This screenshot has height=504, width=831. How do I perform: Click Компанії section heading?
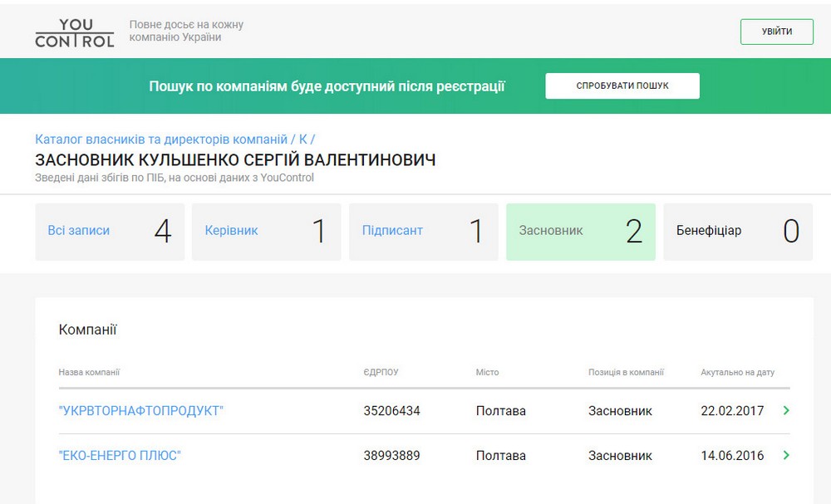tap(87, 330)
